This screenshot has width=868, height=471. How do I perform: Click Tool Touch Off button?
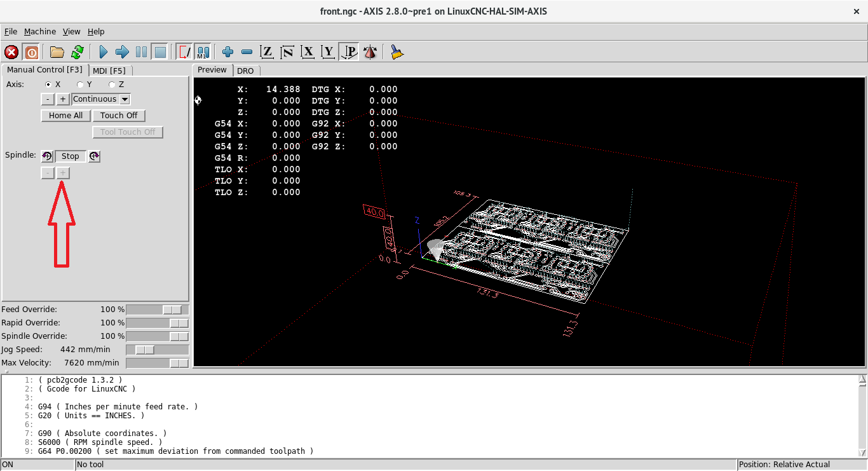tap(128, 132)
